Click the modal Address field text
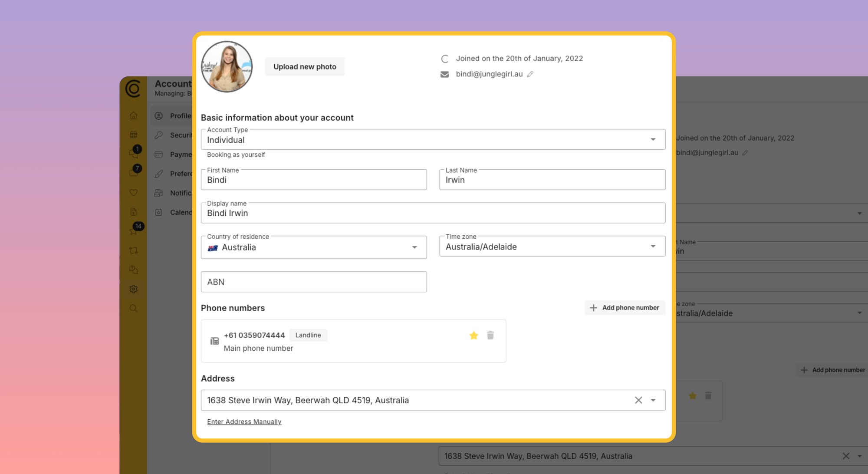 point(308,400)
